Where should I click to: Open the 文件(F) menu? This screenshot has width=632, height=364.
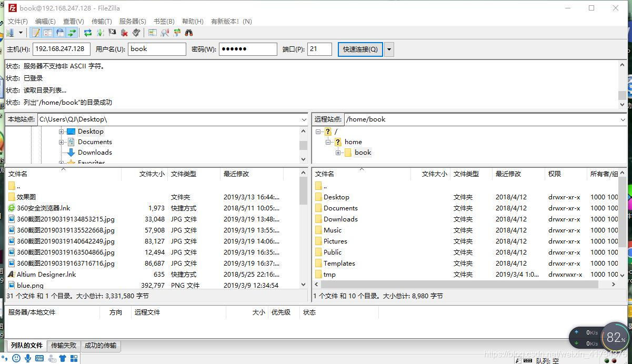point(18,21)
